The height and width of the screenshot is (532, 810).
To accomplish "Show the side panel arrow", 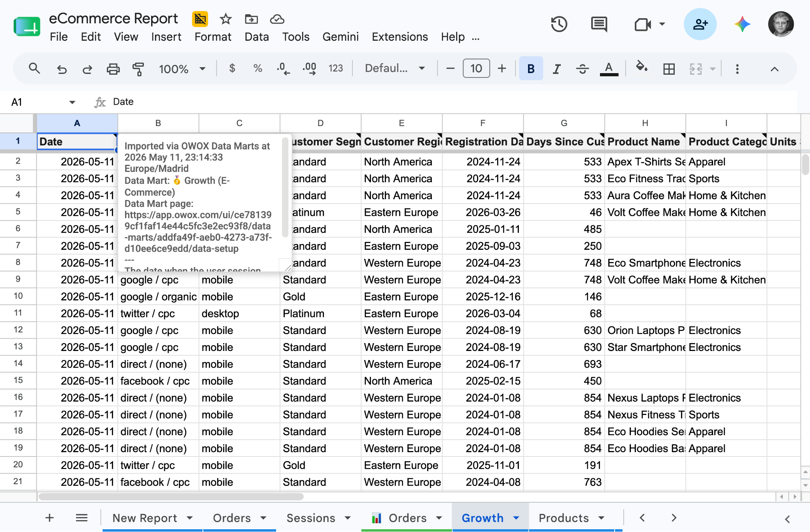I will [787, 519].
